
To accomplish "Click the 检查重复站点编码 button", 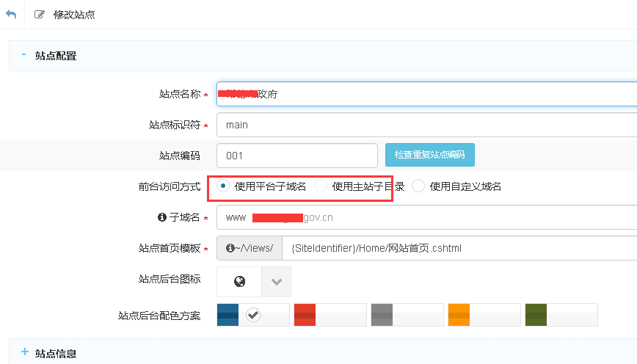I will coord(429,156).
